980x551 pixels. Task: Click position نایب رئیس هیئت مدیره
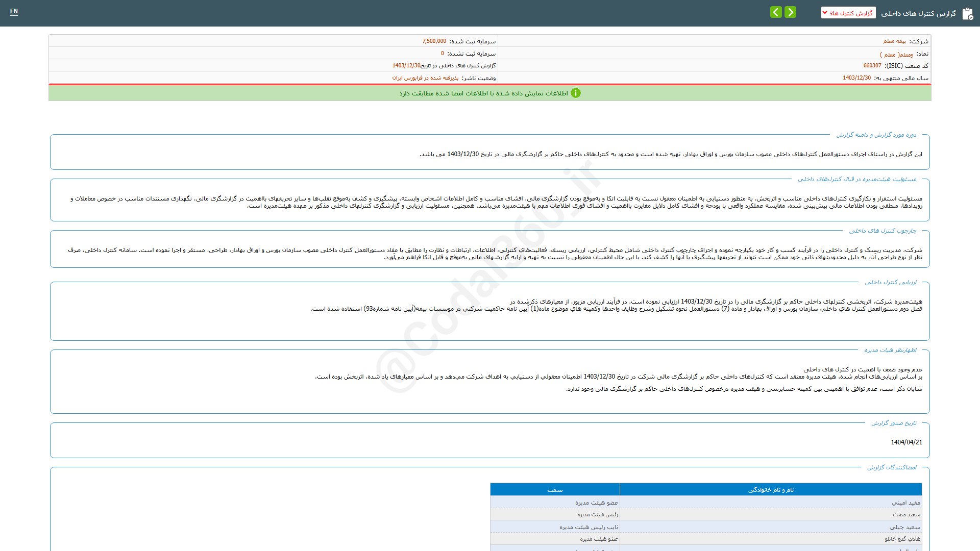point(589,528)
